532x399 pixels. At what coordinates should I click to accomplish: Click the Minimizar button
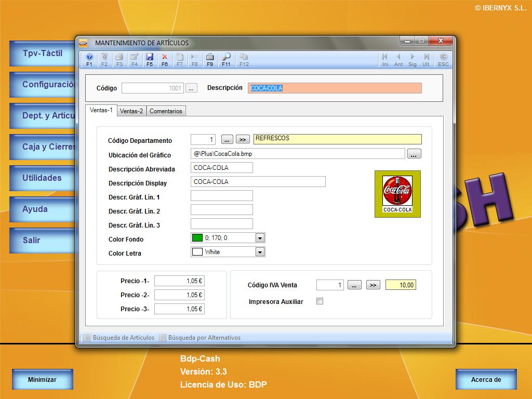coord(43,379)
